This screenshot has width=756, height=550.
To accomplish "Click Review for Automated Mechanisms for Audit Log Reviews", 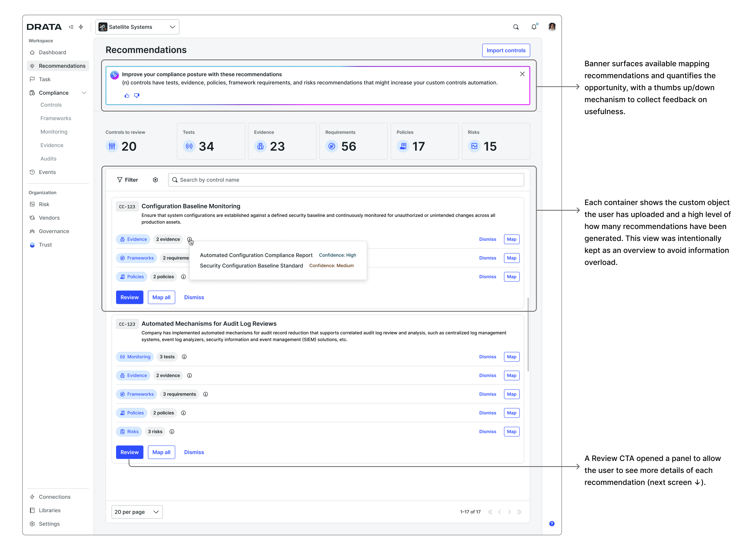I will [x=130, y=452].
